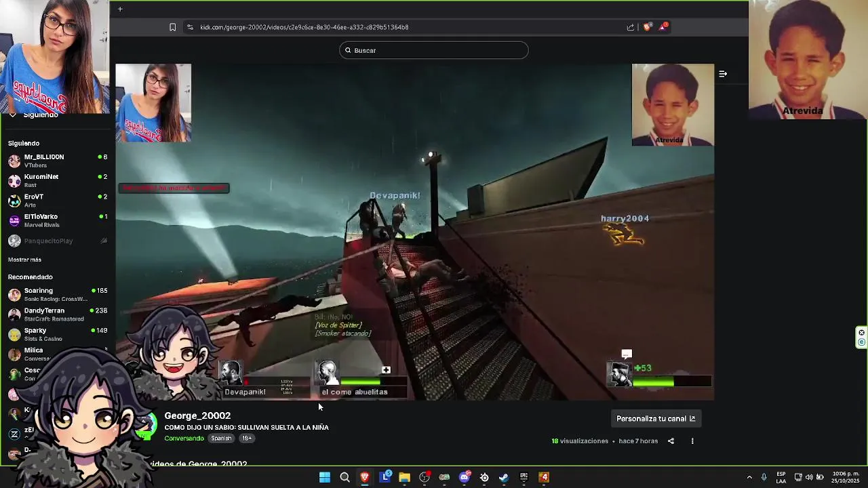Open SteelSeries gear icon in taskbar
Screen dimensions: 868x488
pos(484,477)
